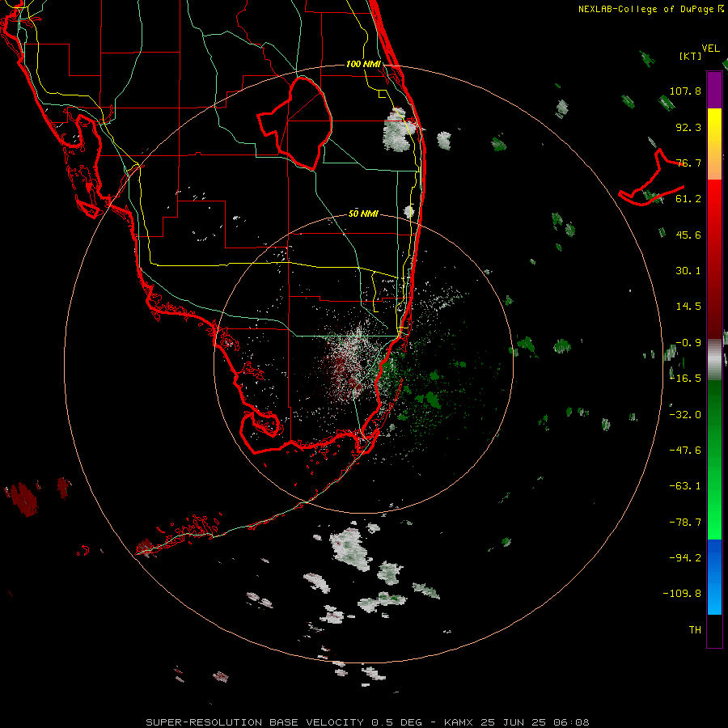Screen dimensions: 728x728
Task: Select the -0.9 legend value
Action: pos(688,343)
